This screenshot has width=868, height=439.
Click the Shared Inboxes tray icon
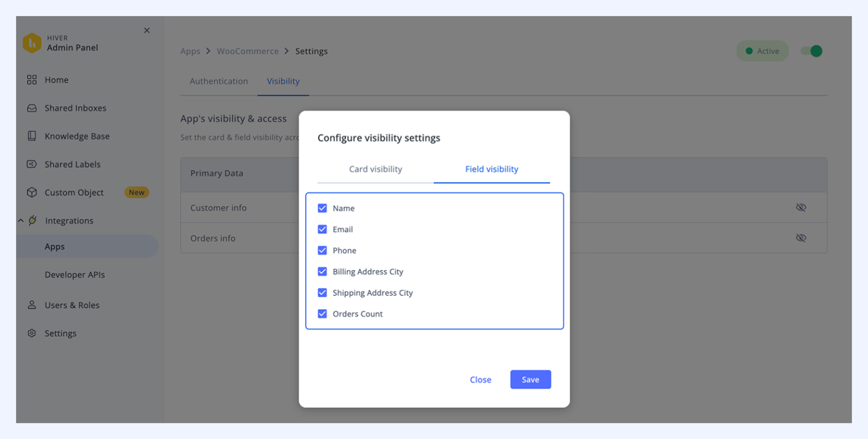tap(32, 108)
